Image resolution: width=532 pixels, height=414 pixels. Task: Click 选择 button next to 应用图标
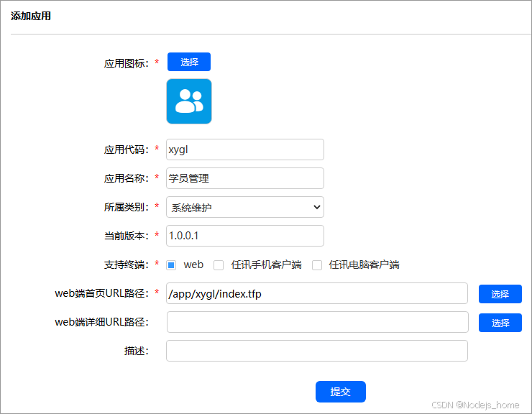189,62
